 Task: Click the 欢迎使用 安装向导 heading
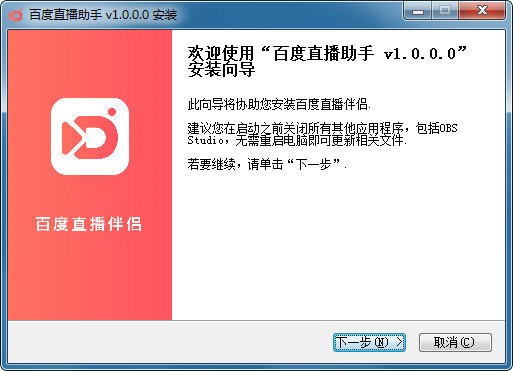tap(327, 61)
